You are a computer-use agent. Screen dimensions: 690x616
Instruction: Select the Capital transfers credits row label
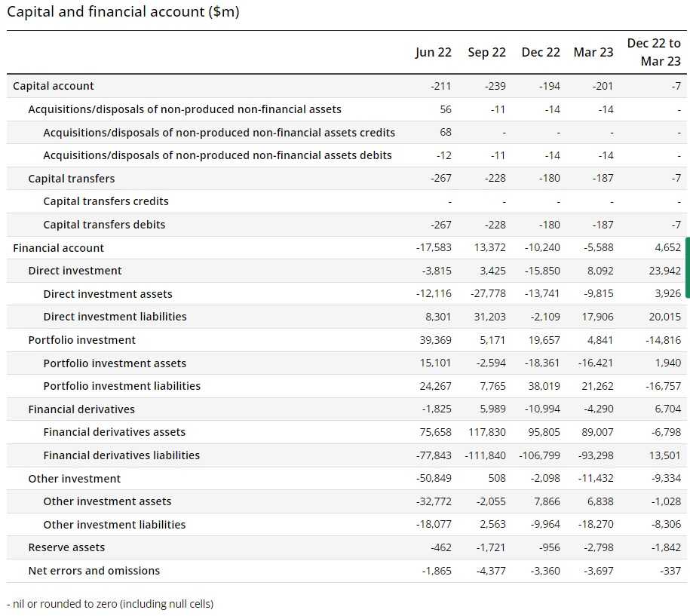click(106, 201)
